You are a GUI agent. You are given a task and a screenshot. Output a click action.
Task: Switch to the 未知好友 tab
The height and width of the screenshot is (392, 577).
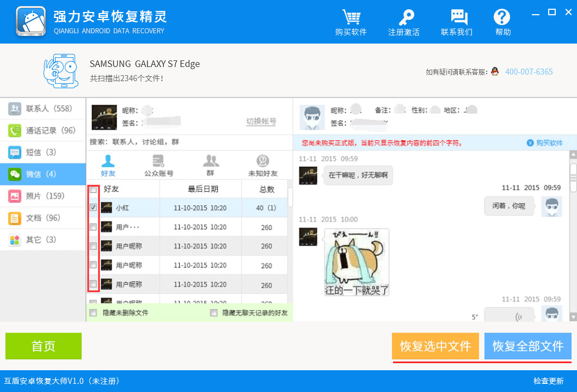(x=263, y=166)
